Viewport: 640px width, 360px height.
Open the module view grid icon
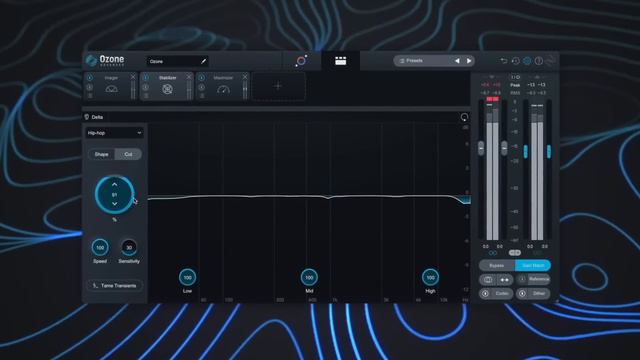(340, 61)
